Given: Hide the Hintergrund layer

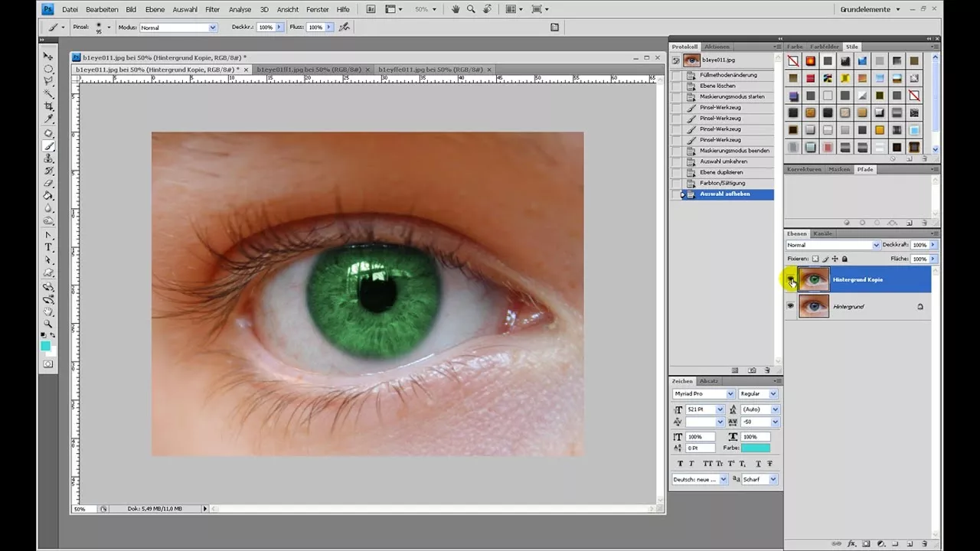Looking at the screenshot, I should point(791,306).
